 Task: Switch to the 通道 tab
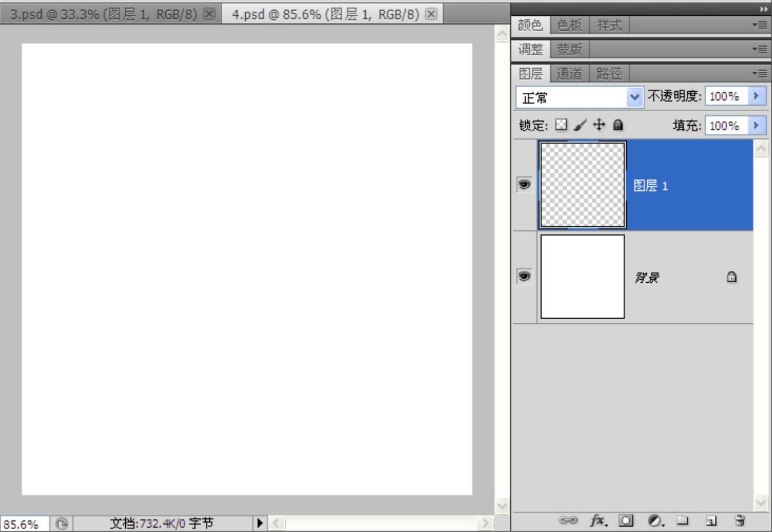click(x=569, y=73)
